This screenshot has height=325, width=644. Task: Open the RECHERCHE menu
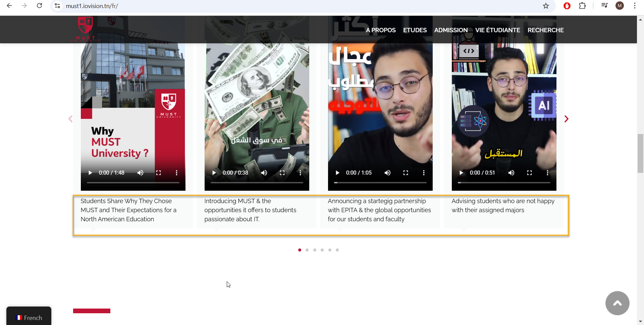545,30
